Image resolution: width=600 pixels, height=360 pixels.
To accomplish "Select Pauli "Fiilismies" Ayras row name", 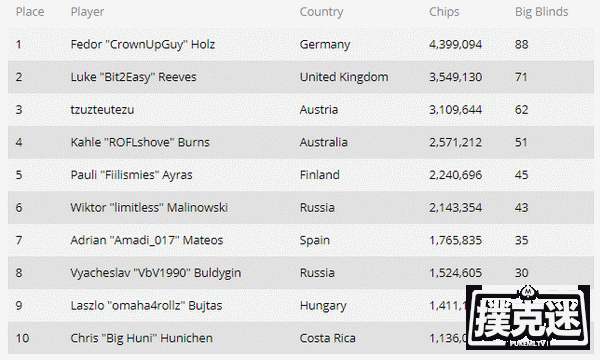I will [131, 175].
